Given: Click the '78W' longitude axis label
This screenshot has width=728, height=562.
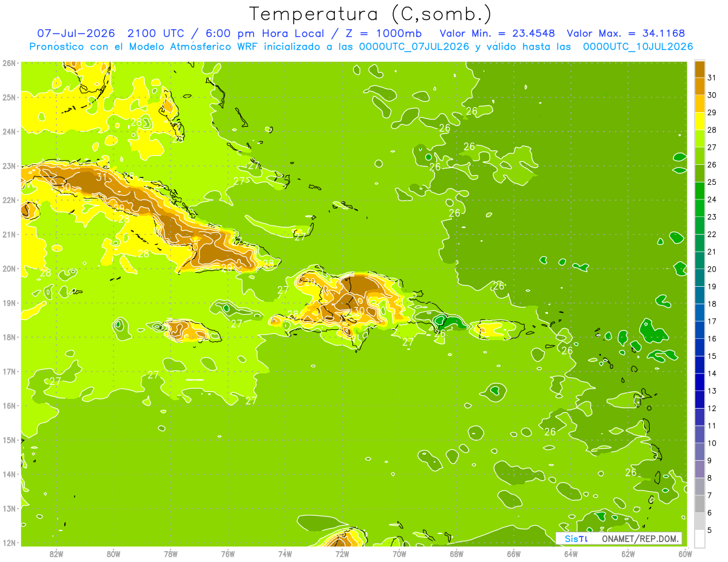Looking at the screenshot, I should tap(170, 554).
